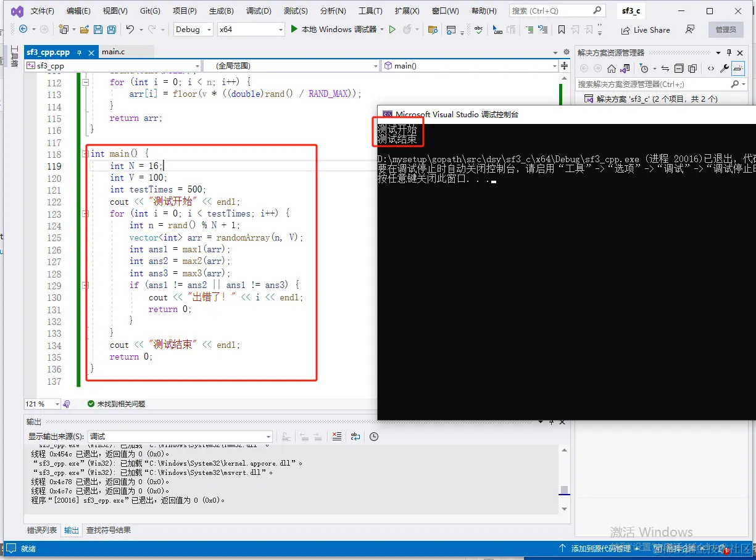Viewport: 756px width, 560px height.
Task: Open the 文件(F) menu
Action: point(42,11)
